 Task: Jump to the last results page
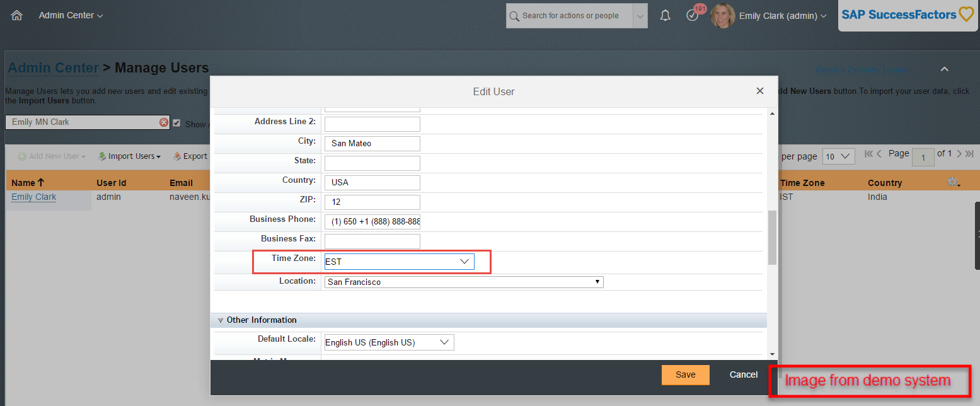click(x=969, y=154)
